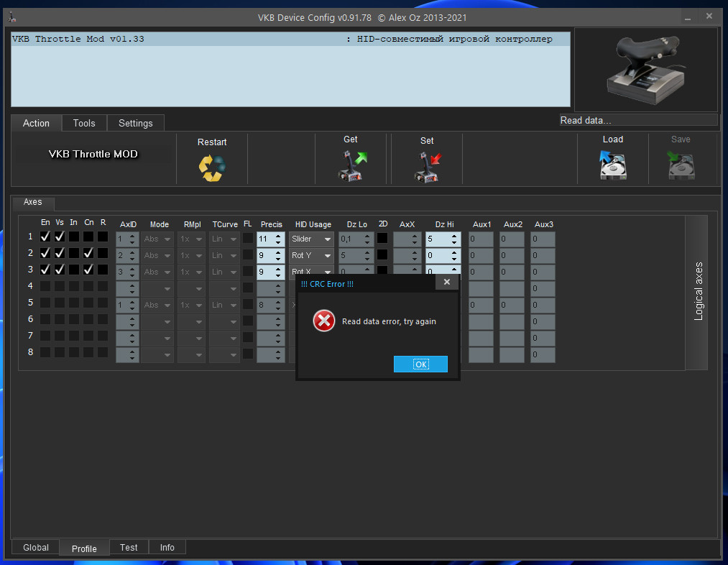Screen dimensions: 728x565
Task: Click the app icon in title bar corner
Action: point(12,17)
